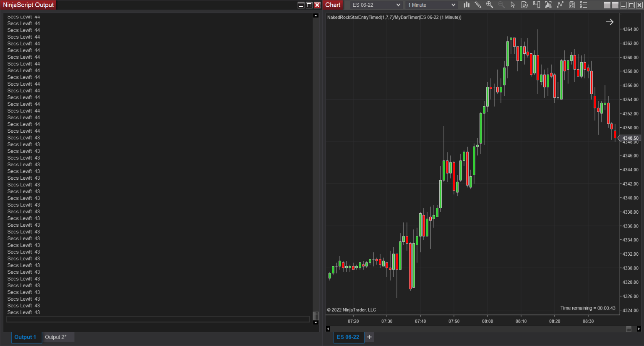
Task: Click the 08:00 time axis label
Action: pyautogui.click(x=488, y=321)
